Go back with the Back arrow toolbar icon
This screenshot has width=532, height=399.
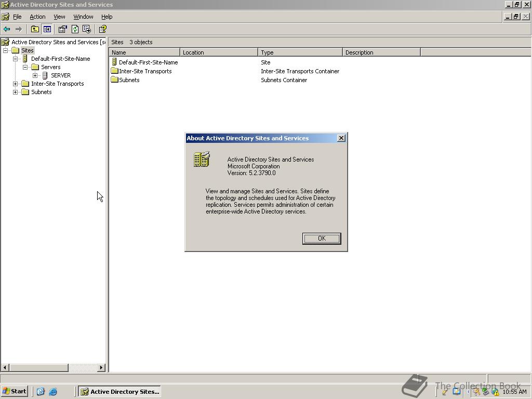pyautogui.click(x=7, y=29)
